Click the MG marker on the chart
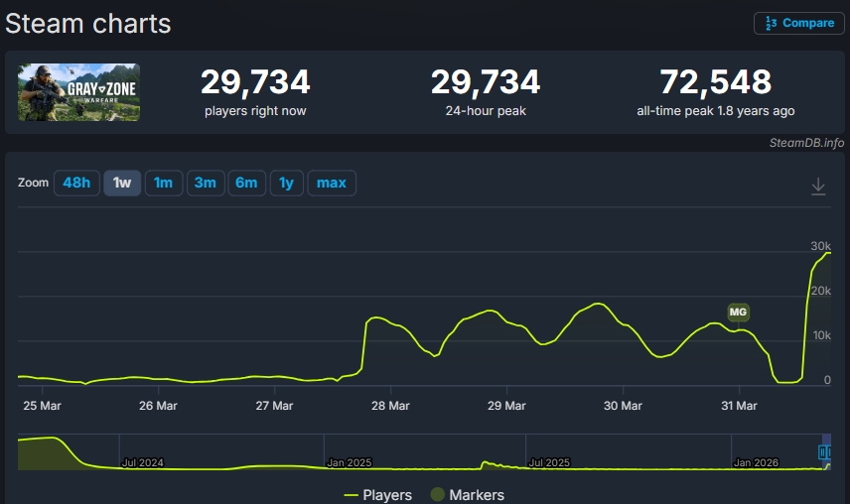The height and width of the screenshot is (504, 850). [738, 313]
